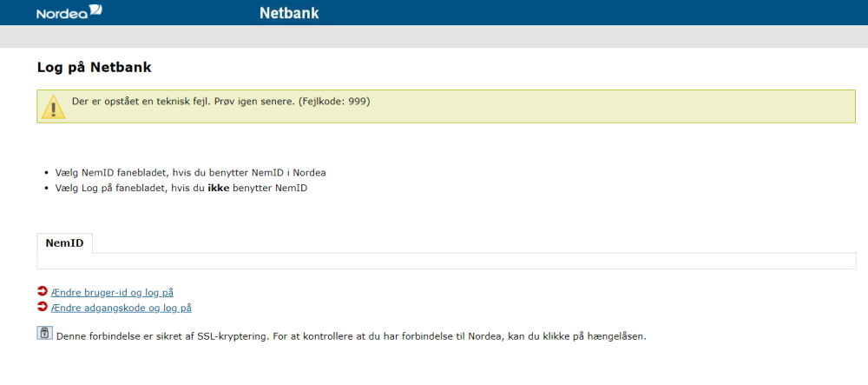Click the padlock icon to verify connection

tap(44, 334)
